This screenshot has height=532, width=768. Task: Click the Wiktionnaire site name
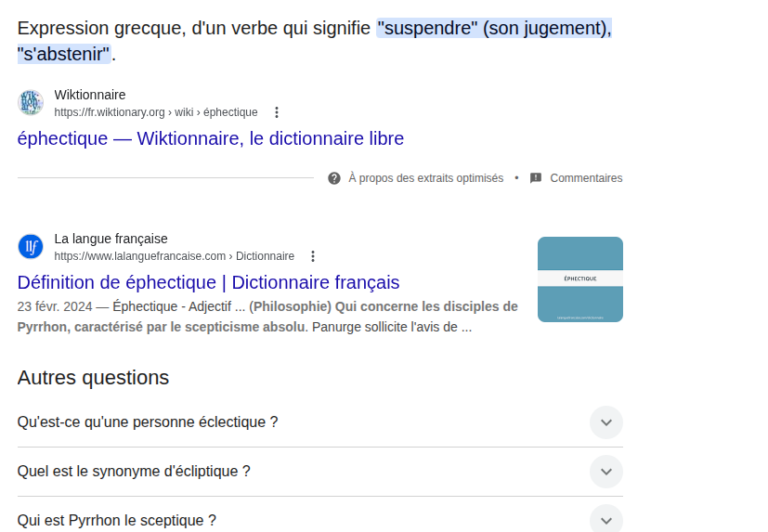point(90,95)
